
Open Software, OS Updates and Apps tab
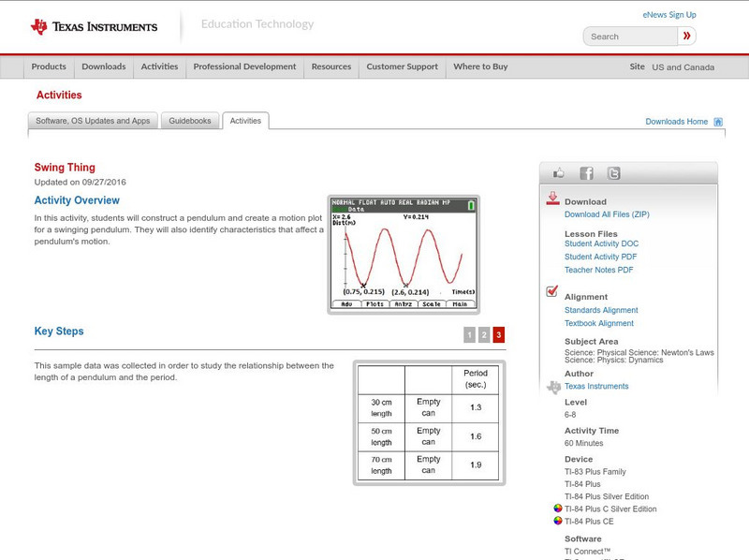(93, 121)
